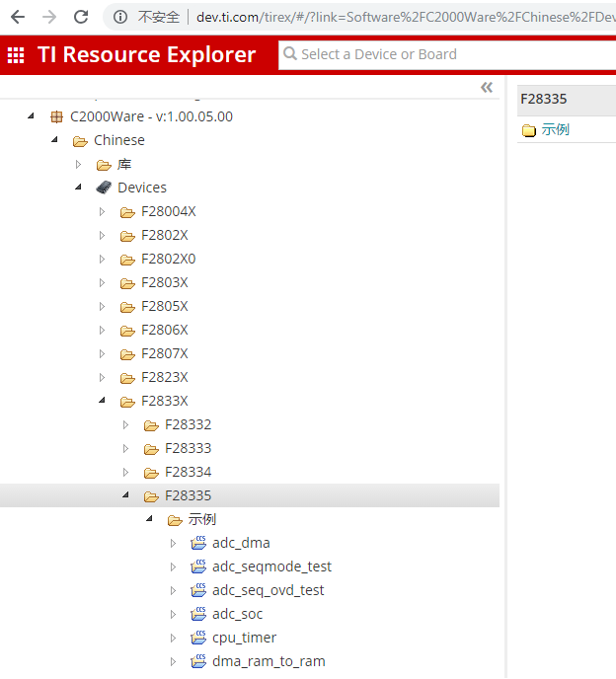Click the F28335 header in right panel
Screen dimensions: 616x679
[544, 99]
